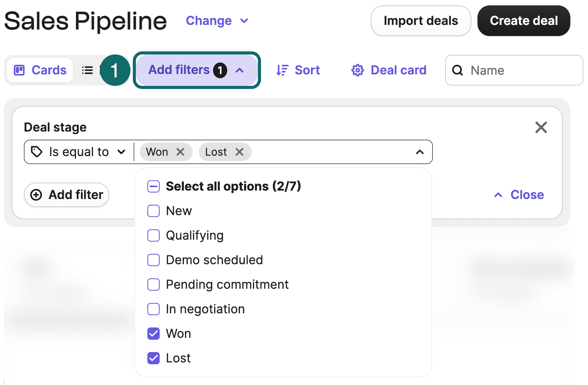Click the search magnifier icon
Image resolution: width=588 pixels, height=385 pixels.
[458, 70]
